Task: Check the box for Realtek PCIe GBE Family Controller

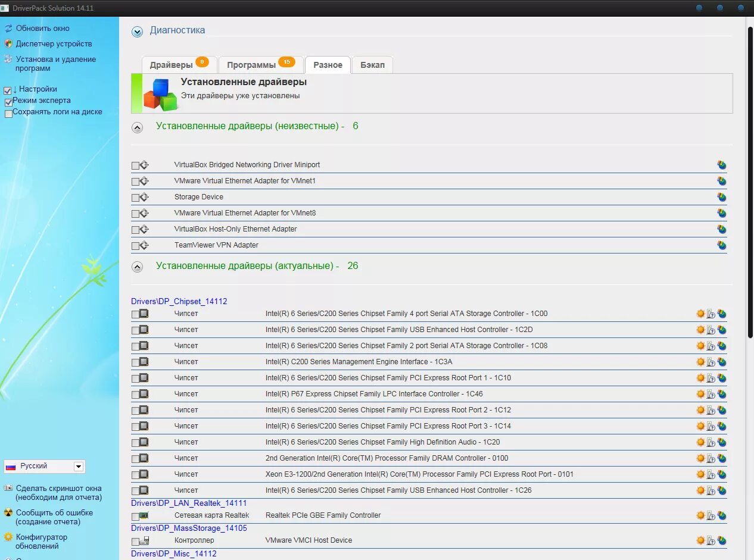Action: (x=135, y=517)
